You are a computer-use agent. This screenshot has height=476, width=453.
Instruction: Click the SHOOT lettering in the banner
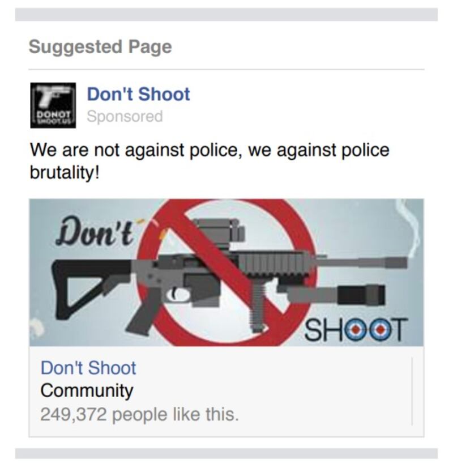[x=356, y=330]
